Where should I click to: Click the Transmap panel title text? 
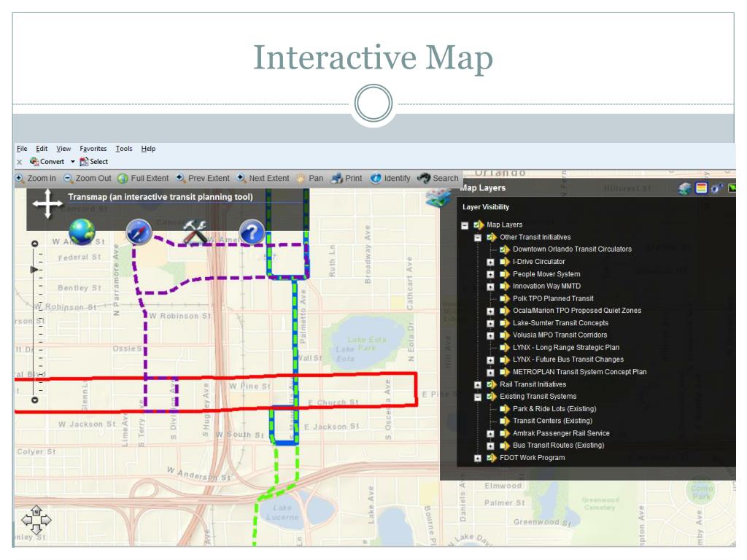tap(160, 197)
